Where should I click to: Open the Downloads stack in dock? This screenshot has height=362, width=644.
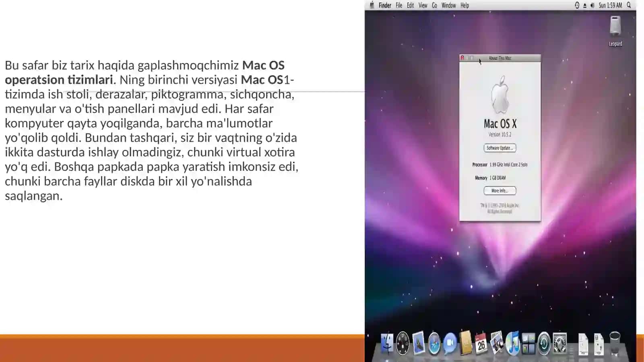click(x=599, y=344)
